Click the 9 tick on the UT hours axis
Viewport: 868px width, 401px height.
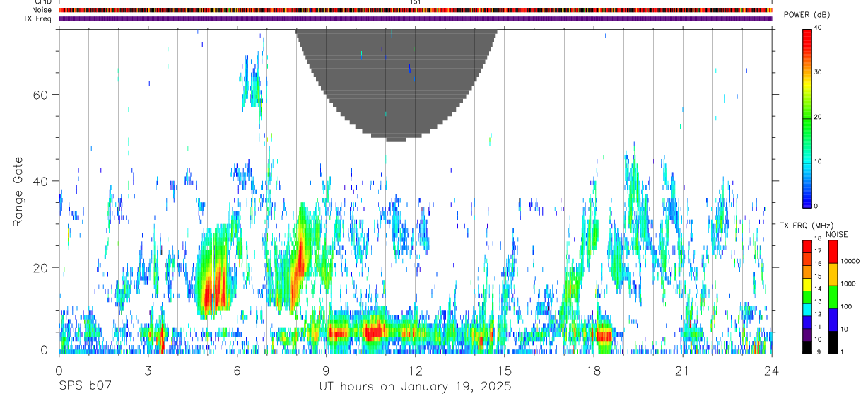coord(326,370)
